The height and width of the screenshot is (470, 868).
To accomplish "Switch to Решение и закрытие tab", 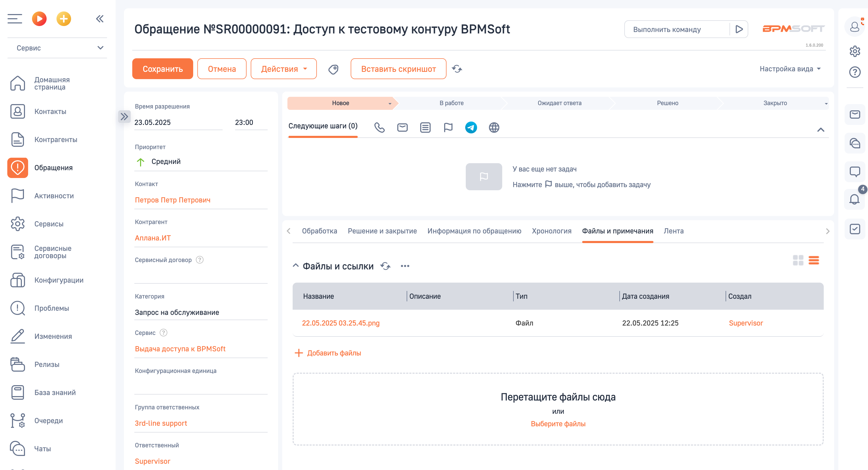I will [382, 231].
